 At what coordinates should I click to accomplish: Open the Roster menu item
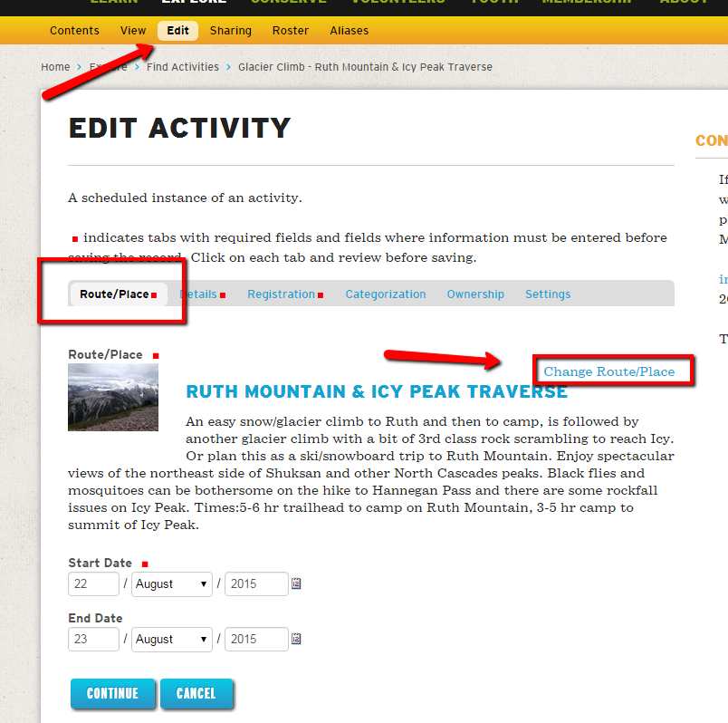point(290,31)
